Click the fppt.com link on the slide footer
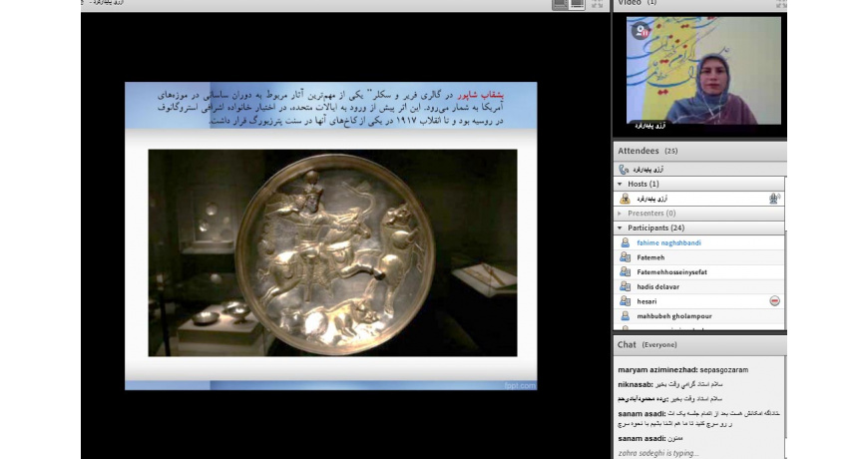The width and height of the screenshot is (868, 459). coord(520,385)
